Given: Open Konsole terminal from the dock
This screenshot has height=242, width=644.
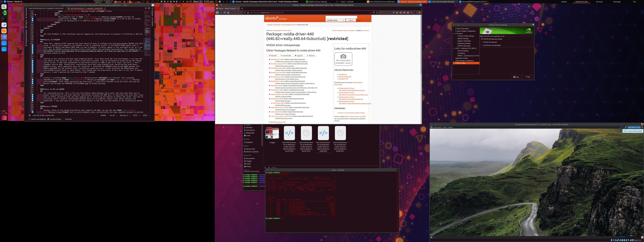Looking at the screenshot, I should 4,19.
